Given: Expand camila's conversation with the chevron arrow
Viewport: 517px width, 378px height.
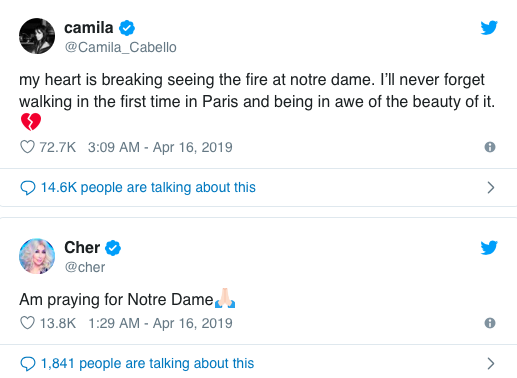Looking at the screenshot, I should [x=491, y=188].
